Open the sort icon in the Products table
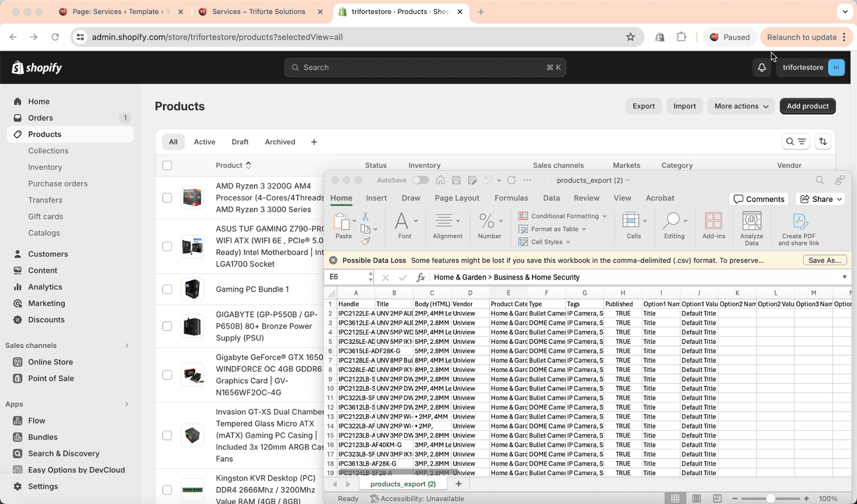857x504 pixels. pyautogui.click(x=823, y=142)
